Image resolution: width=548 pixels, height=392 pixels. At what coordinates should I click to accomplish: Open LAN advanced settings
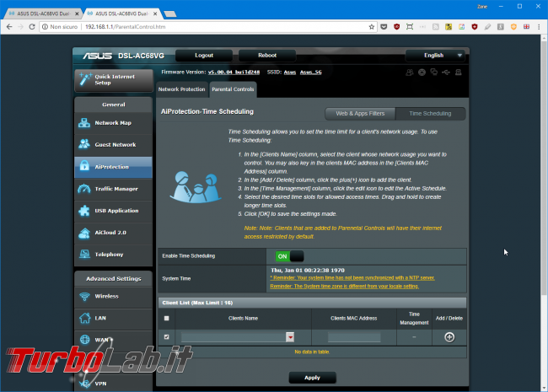coord(114,319)
